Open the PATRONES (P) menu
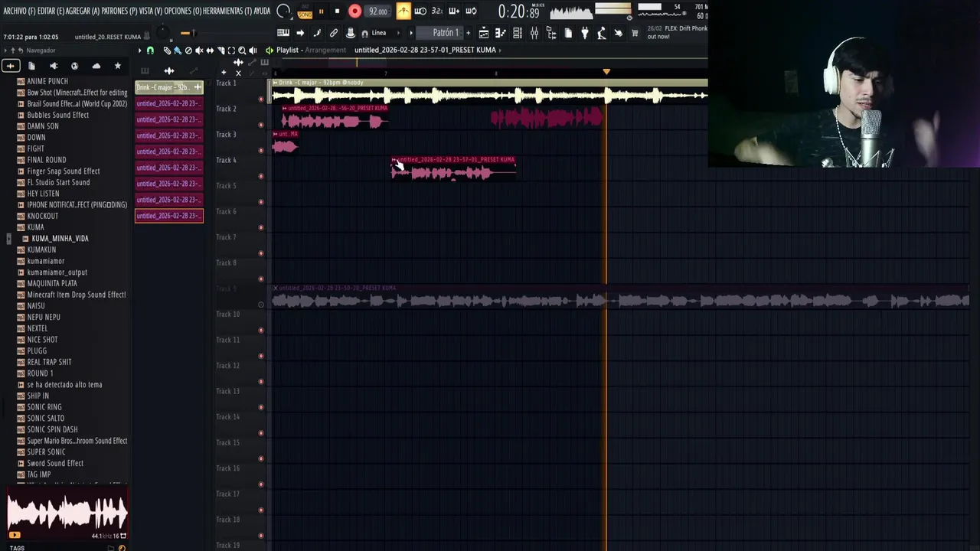The height and width of the screenshot is (551, 980). click(119, 11)
